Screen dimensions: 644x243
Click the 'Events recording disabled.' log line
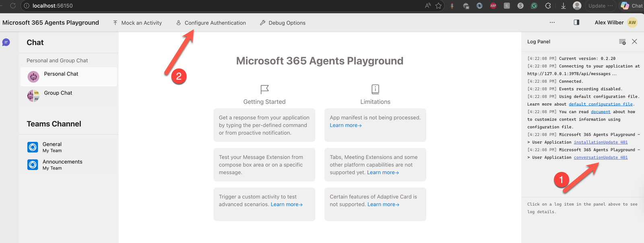(x=575, y=89)
